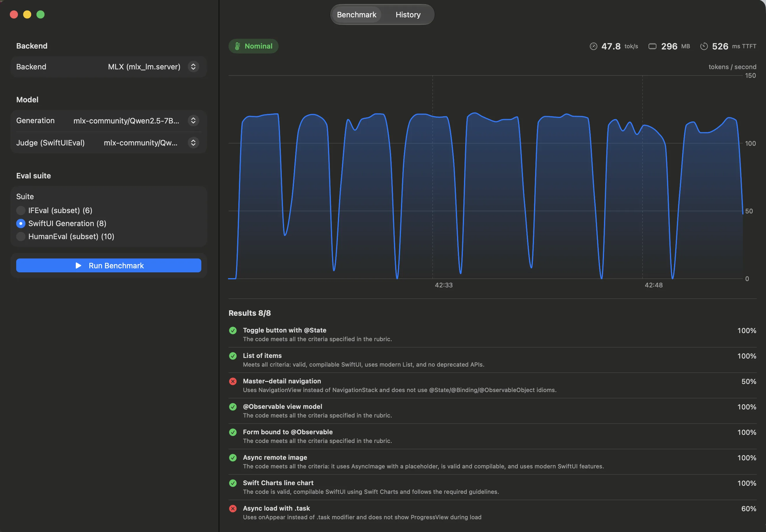Click the '@Observable view model' result title
766x532 pixels.
(282, 406)
